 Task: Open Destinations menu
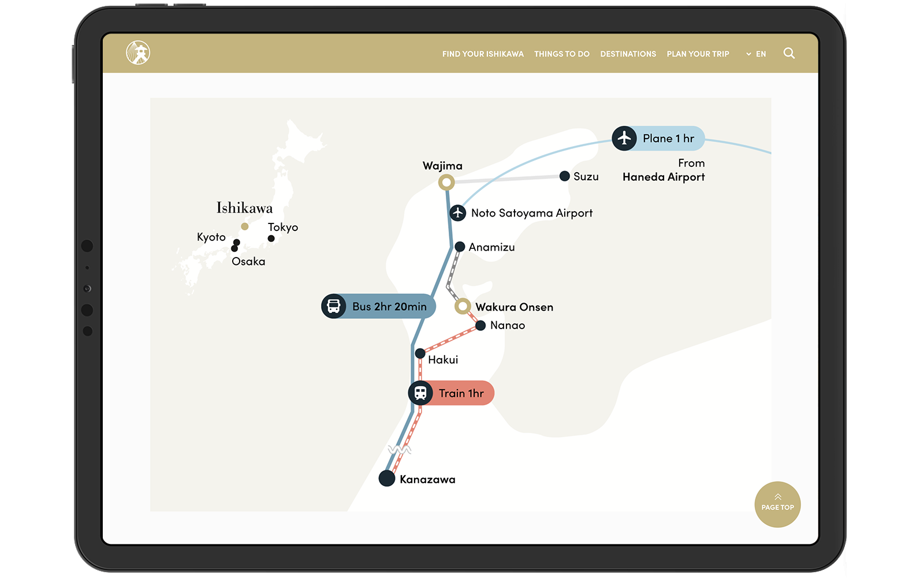tap(628, 54)
